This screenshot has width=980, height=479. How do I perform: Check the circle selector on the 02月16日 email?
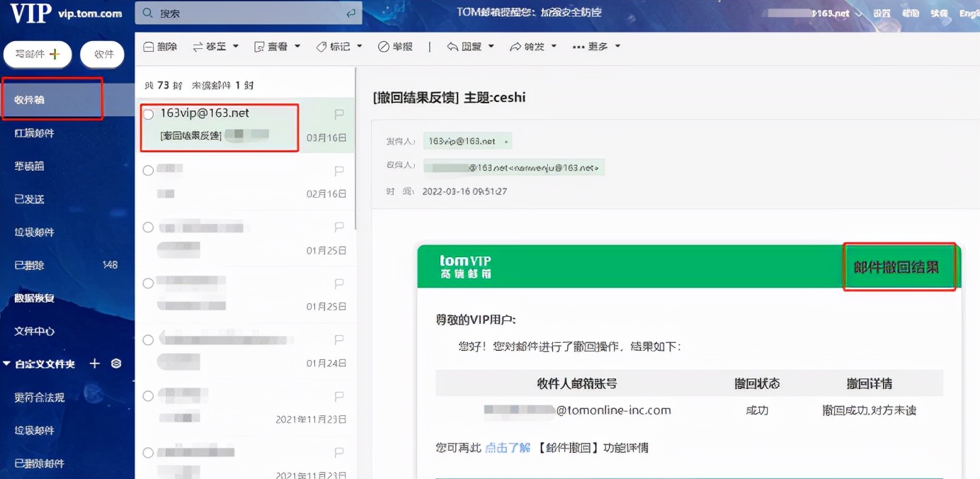(148, 169)
